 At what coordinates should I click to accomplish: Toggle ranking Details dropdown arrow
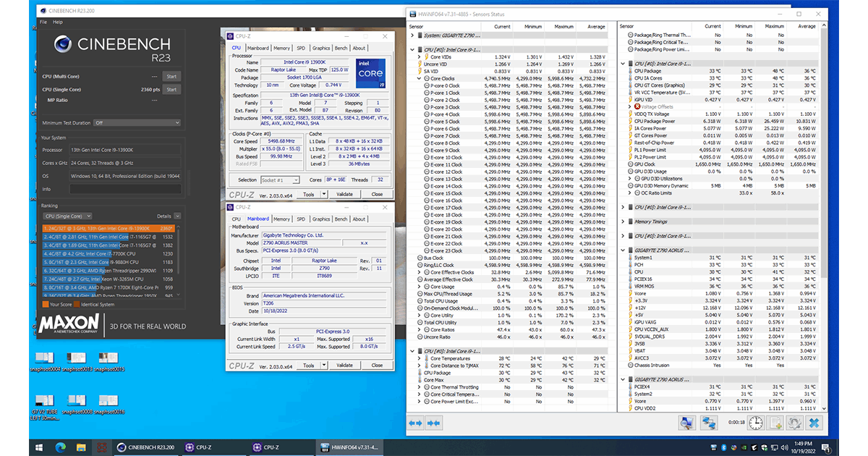(x=176, y=216)
